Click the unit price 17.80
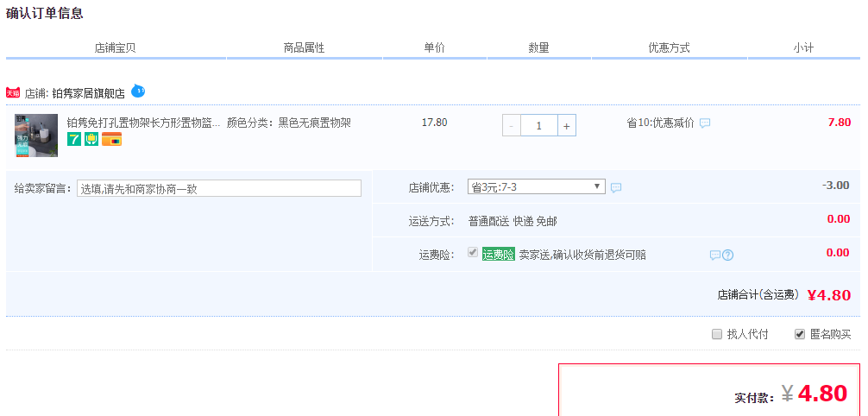This screenshot has width=868, height=416. tap(435, 123)
